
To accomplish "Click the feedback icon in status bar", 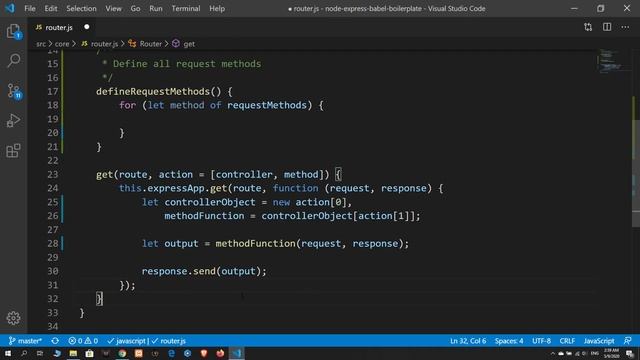I will [x=628, y=341].
